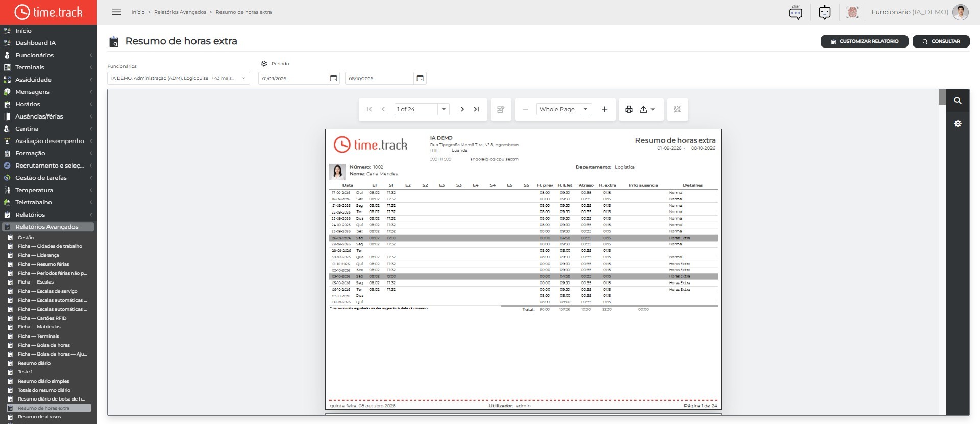Jump to last report page

tap(476, 109)
